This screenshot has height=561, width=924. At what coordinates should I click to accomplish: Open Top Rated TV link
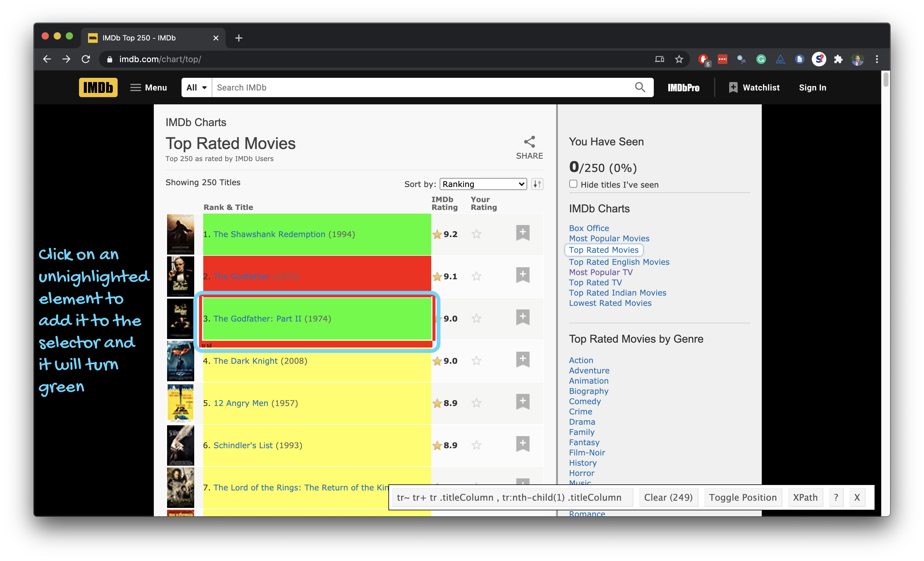[595, 282]
